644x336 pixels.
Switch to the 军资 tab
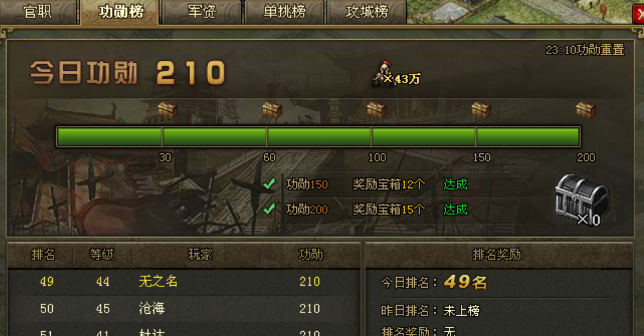click(202, 11)
